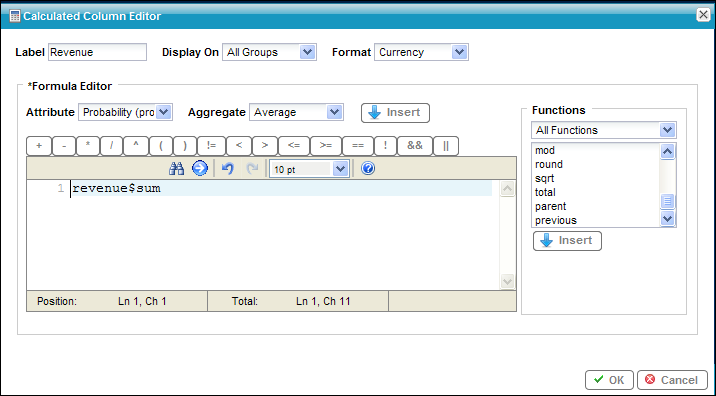This screenshot has width=716, height=396.
Task: Insert the caret exponent operator
Action: pos(136,146)
